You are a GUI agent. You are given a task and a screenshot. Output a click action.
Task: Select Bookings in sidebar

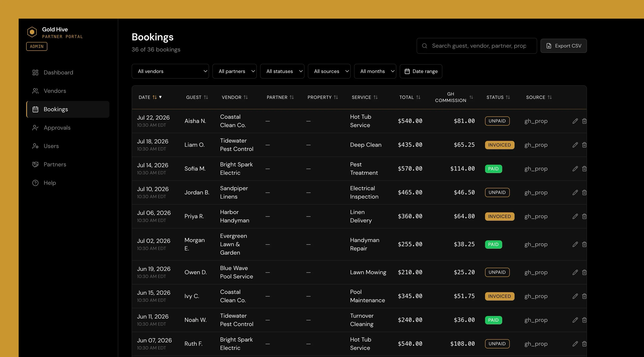68,109
